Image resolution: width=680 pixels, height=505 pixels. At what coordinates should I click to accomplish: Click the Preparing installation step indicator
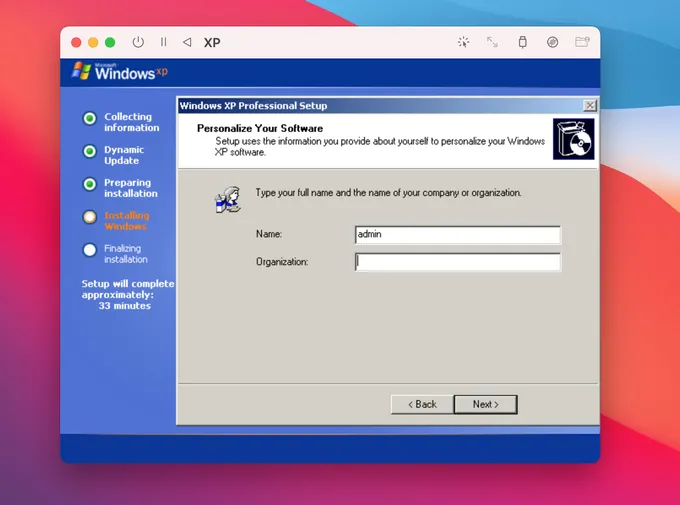coord(90,184)
